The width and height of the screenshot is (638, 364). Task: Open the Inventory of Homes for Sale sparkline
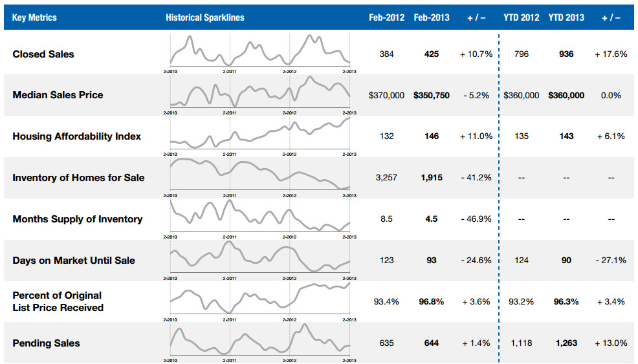click(x=259, y=175)
